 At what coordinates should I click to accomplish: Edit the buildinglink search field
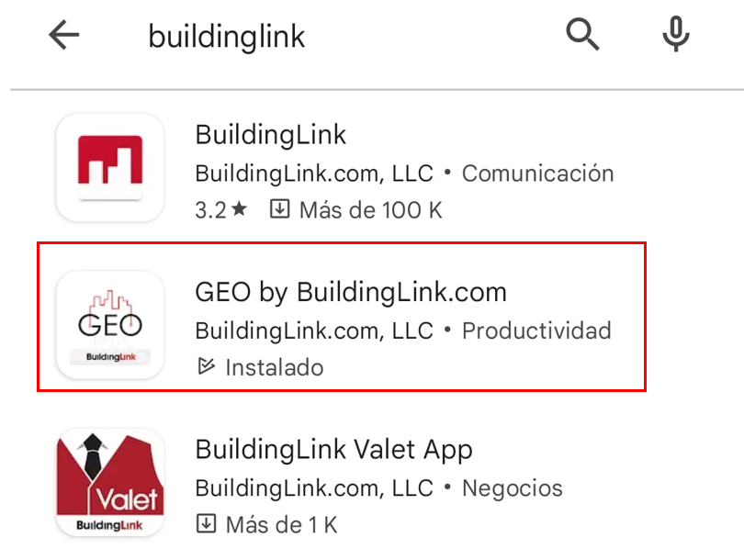point(227,37)
